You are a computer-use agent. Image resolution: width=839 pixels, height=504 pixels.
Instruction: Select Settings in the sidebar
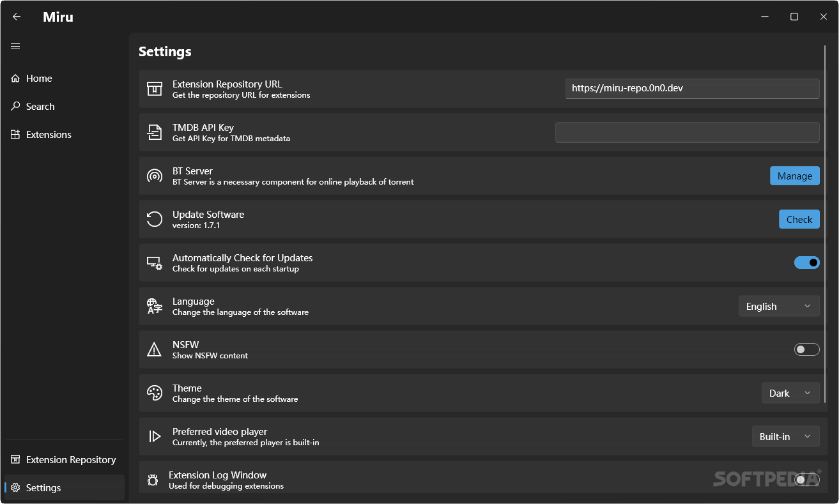pyautogui.click(x=65, y=487)
